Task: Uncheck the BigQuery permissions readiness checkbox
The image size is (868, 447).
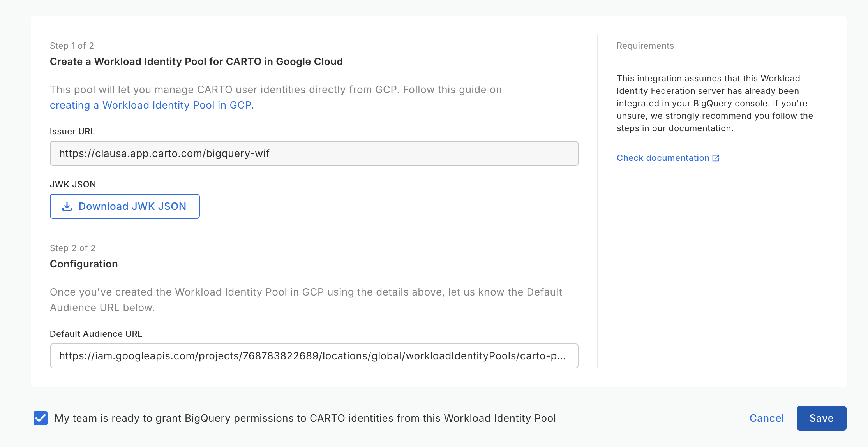Action: click(41, 418)
